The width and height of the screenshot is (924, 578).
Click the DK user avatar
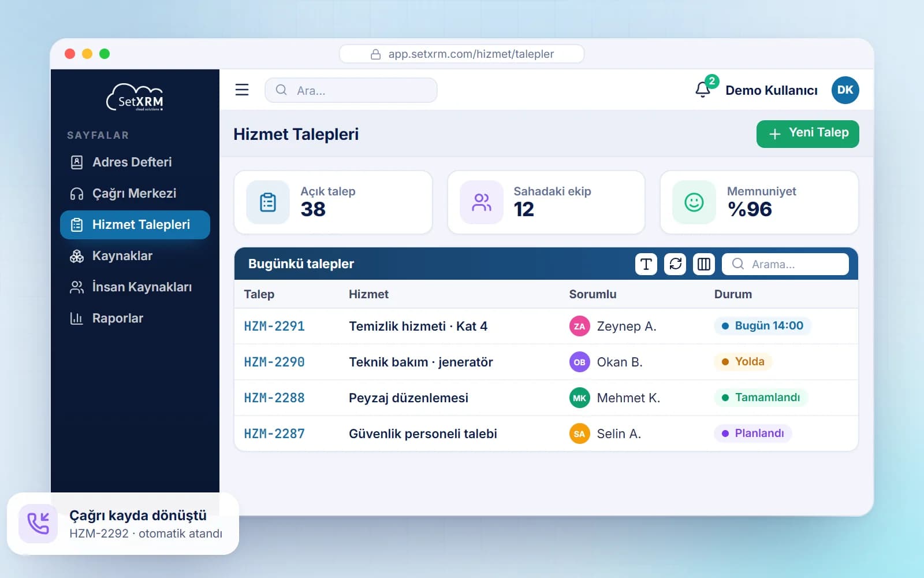pos(845,90)
